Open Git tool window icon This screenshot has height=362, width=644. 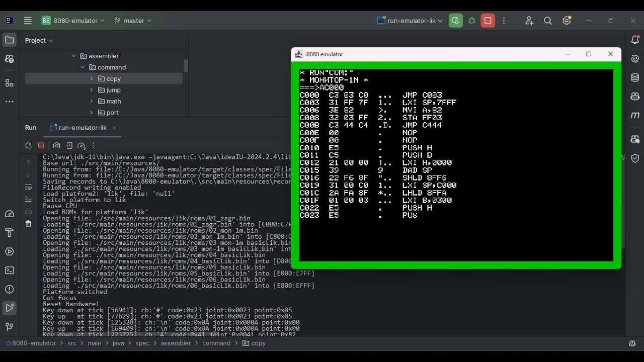pos(9,327)
